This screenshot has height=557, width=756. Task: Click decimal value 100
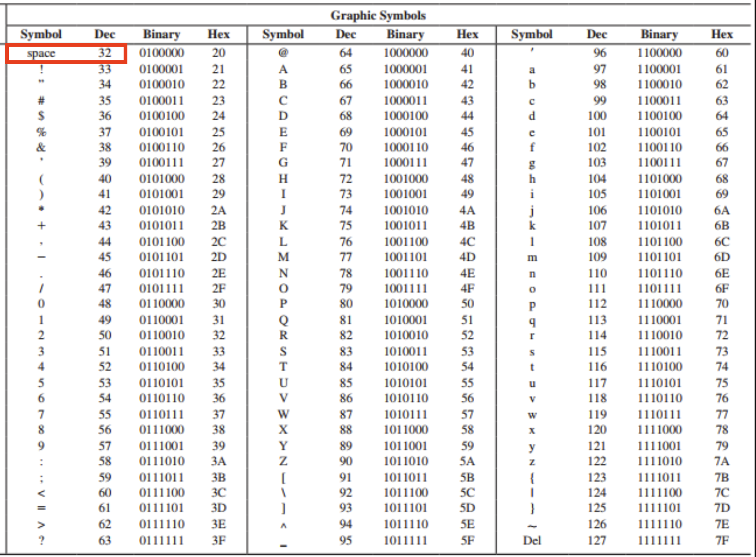(x=597, y=116)
